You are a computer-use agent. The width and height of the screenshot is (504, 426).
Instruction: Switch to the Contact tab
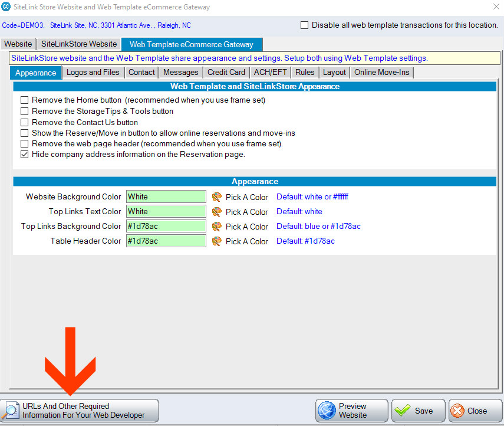pos(141,73)
